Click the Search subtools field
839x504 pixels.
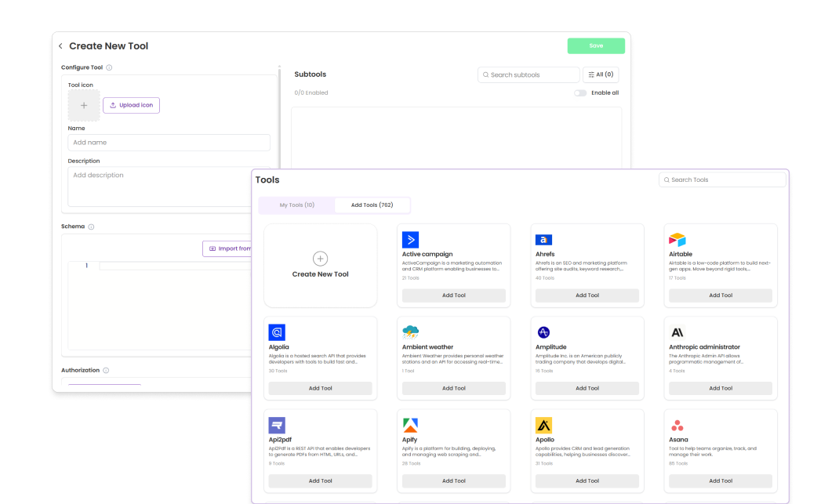528,75
